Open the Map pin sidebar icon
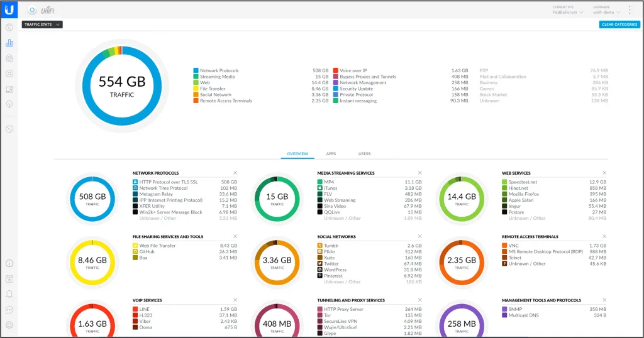The height and width of the screenshot is (338, 644). click(x=9, y=58)
